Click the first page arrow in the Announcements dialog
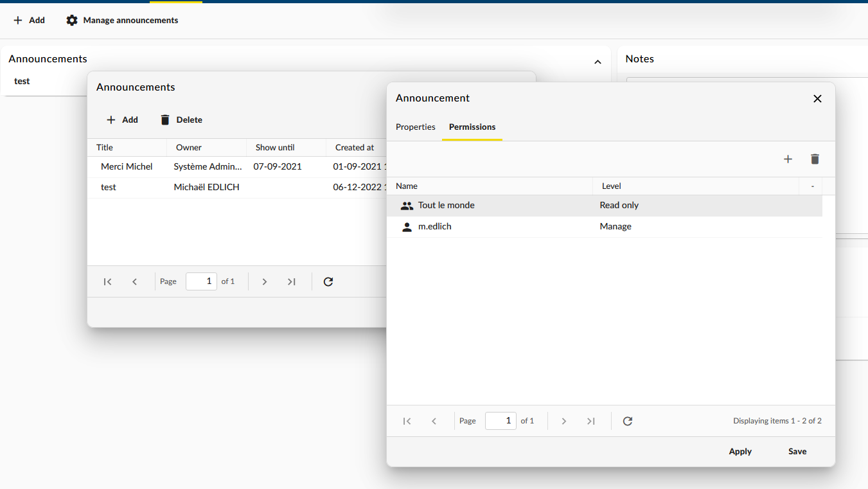Image resolution: width=868 pixels, height=489 pixels. (x=107, y=281)
